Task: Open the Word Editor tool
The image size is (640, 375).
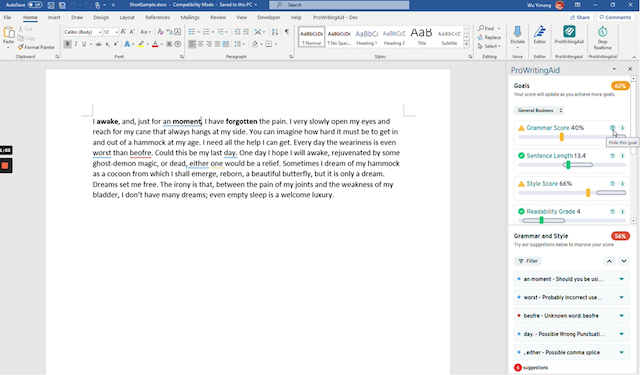Action: point(540,36)
